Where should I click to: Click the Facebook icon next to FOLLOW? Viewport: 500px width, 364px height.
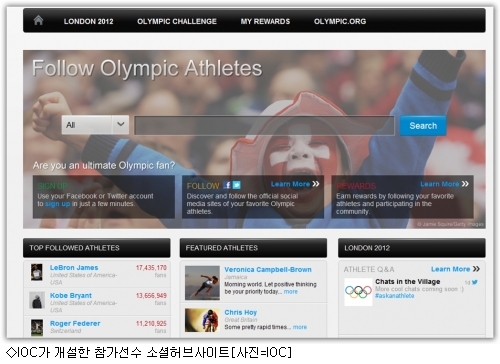227,185
